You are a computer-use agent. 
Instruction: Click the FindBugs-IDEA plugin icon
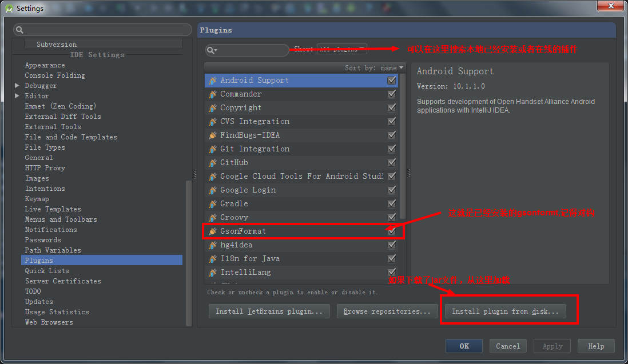point(213,135)
